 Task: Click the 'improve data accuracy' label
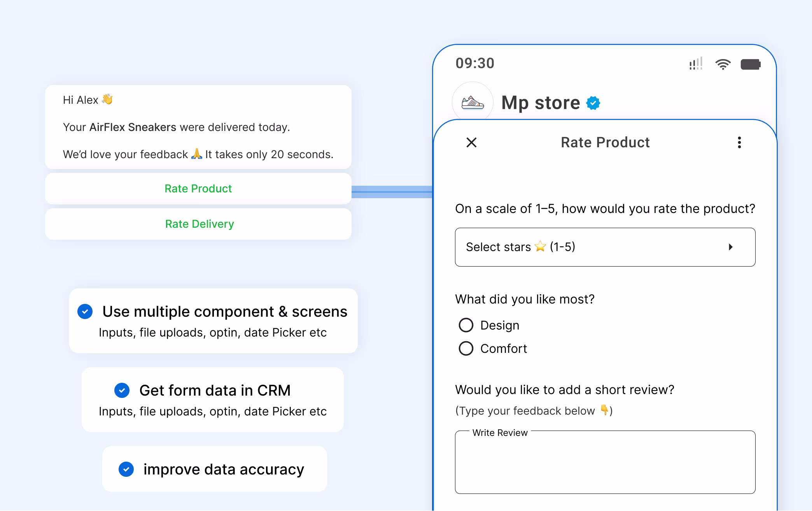point(224,469)
